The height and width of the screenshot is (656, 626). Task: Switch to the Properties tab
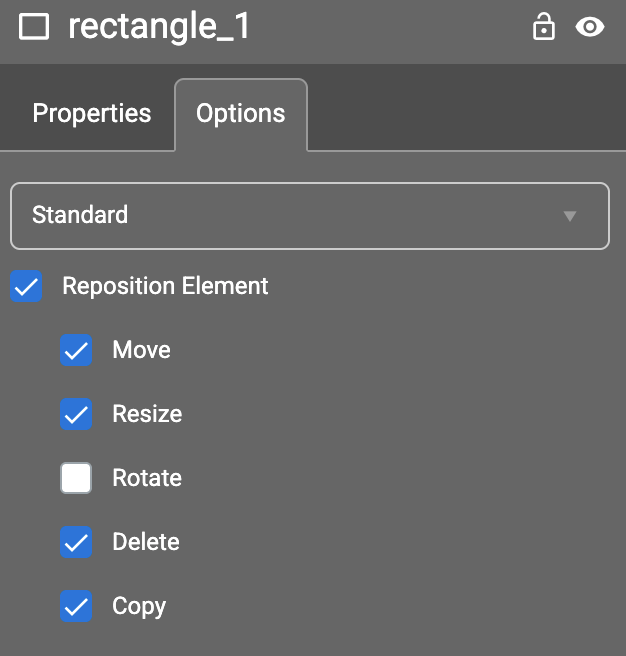tap(91, 114)
